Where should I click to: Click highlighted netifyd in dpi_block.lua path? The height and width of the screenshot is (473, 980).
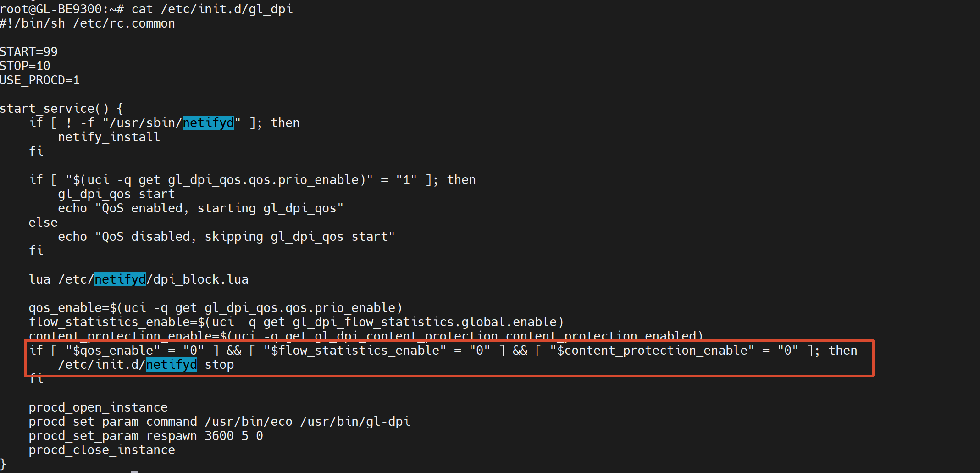120,279
